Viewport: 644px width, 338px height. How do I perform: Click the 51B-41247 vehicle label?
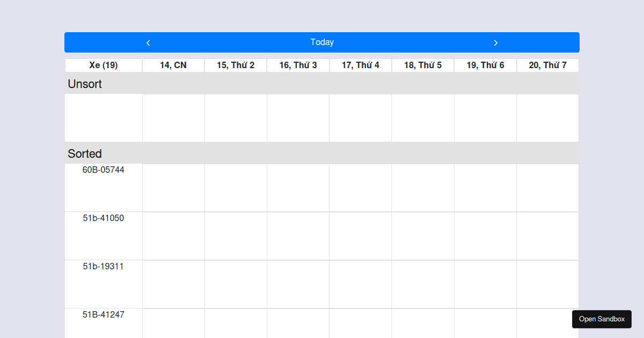[x=103, y=314]
